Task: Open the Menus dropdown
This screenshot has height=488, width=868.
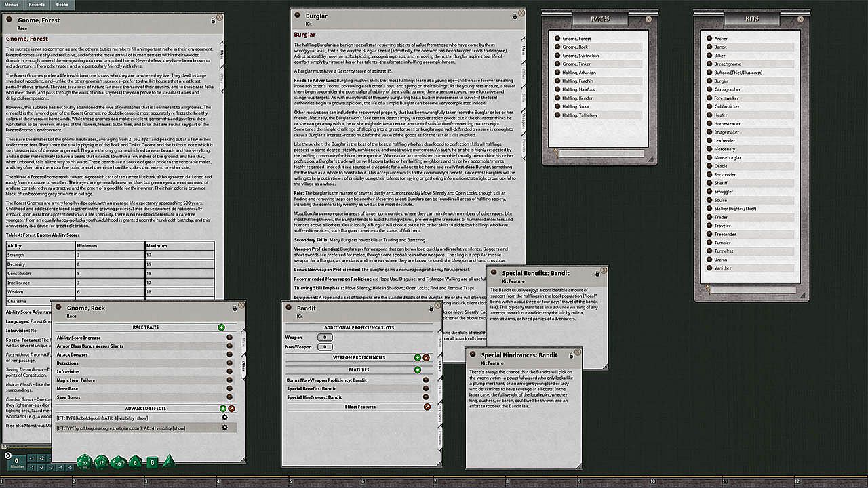Action: [12, 5]
